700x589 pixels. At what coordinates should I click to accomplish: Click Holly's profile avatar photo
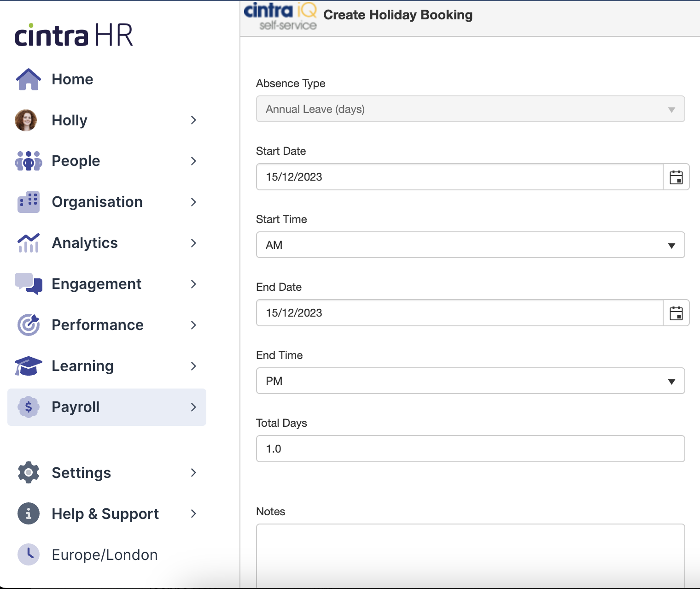pyautogui.click(x=26, y=120)
